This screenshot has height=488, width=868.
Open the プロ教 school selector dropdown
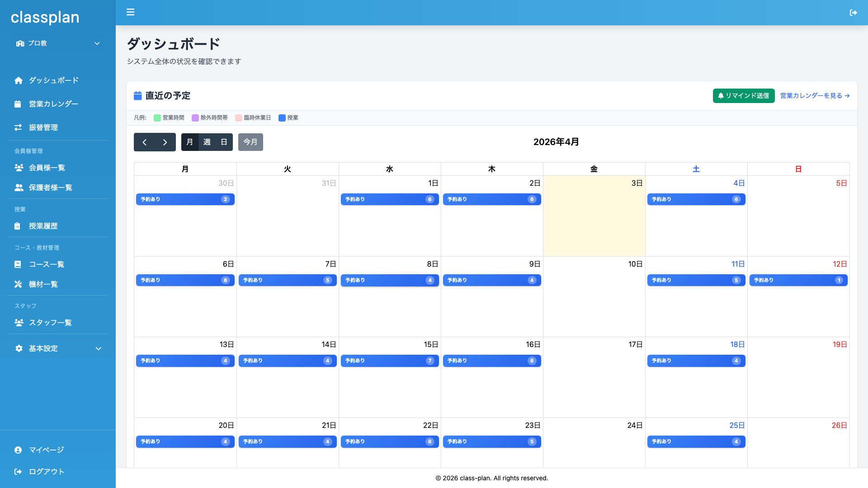point(58,43)
